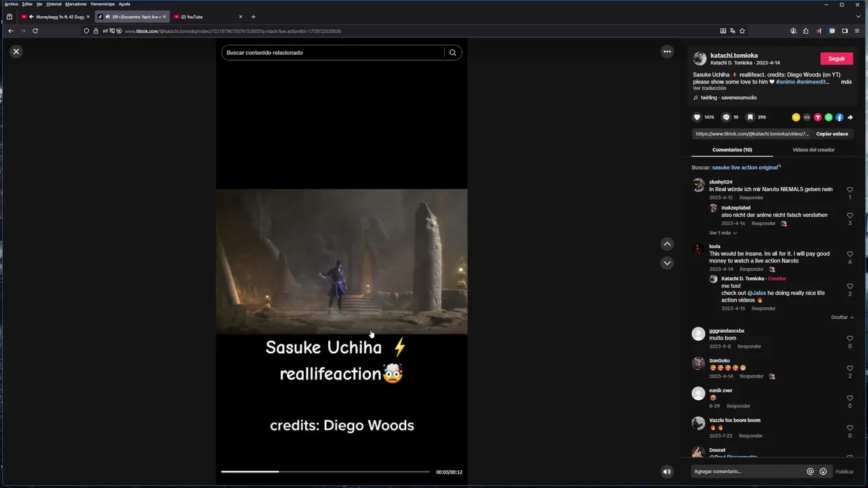This screenshot has height=488, width=868.
Task: Like nanik zver's comment
Action: coord(850,399)
